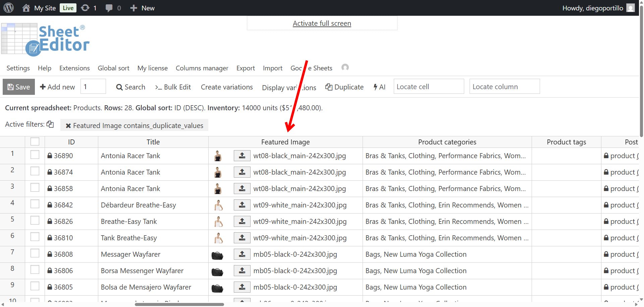
Task: Open the Export menu
Action: click(x=246, y=68)
